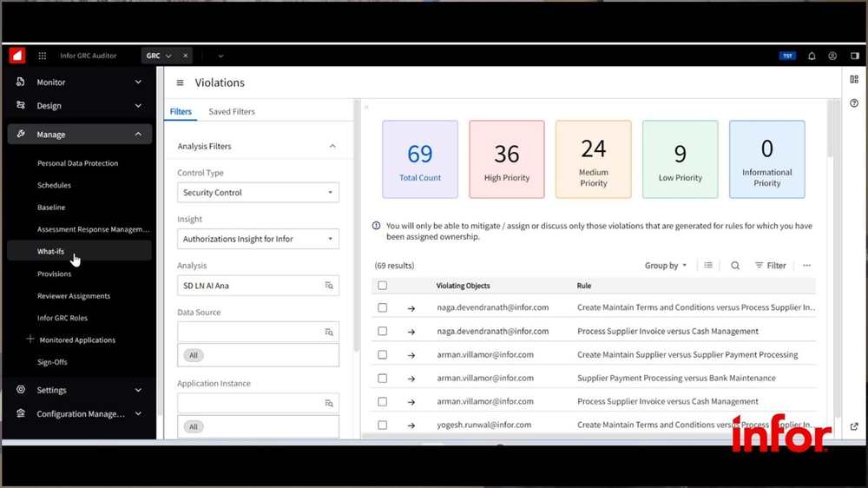The height and width of the screenshot is (488, 868).
Task: Collapse the Analysis Filters section
Action: pyautogui.click(x=332, y=146)
